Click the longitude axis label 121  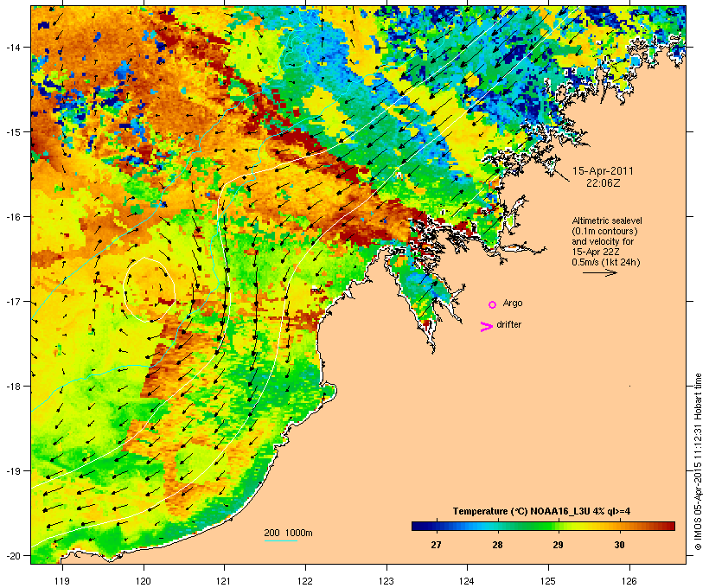pos(224,581)
